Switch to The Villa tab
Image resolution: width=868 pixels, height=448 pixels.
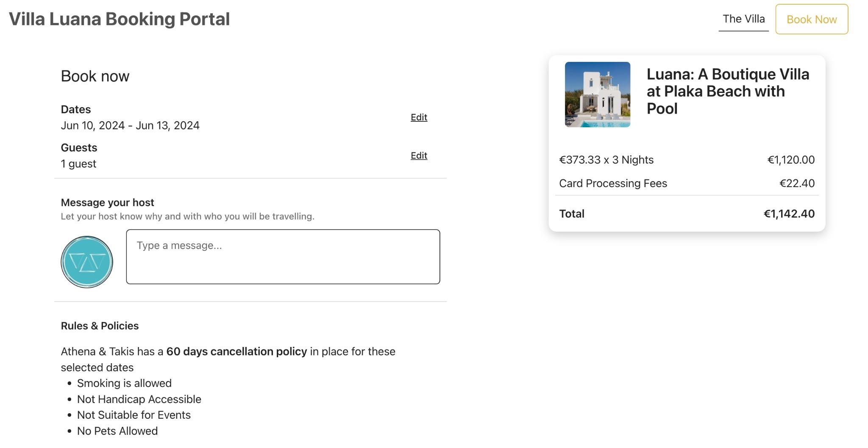(x=743, y=19)
